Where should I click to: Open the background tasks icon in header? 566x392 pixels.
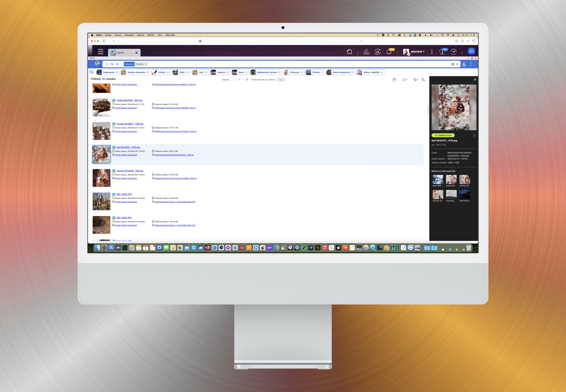pyautogui.click(x=366, y=52)
